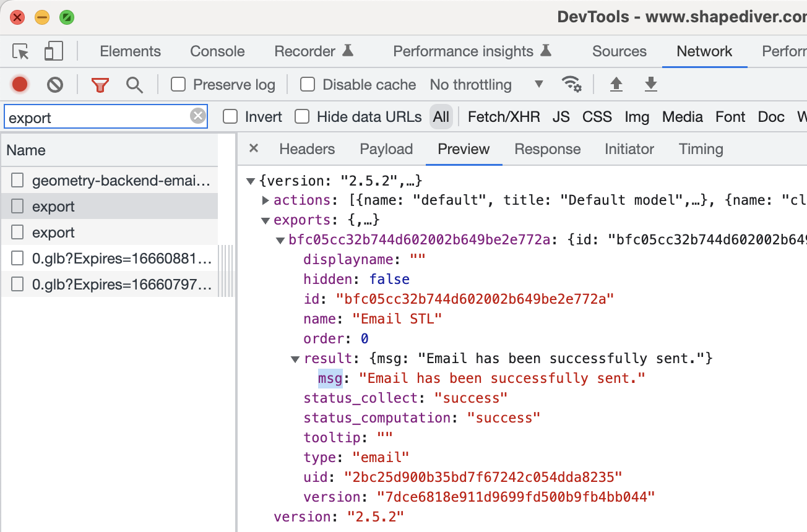Toggle the device toolbar icon
The height and width of the screenshot is (532, 807).
[x=54, y=51]
